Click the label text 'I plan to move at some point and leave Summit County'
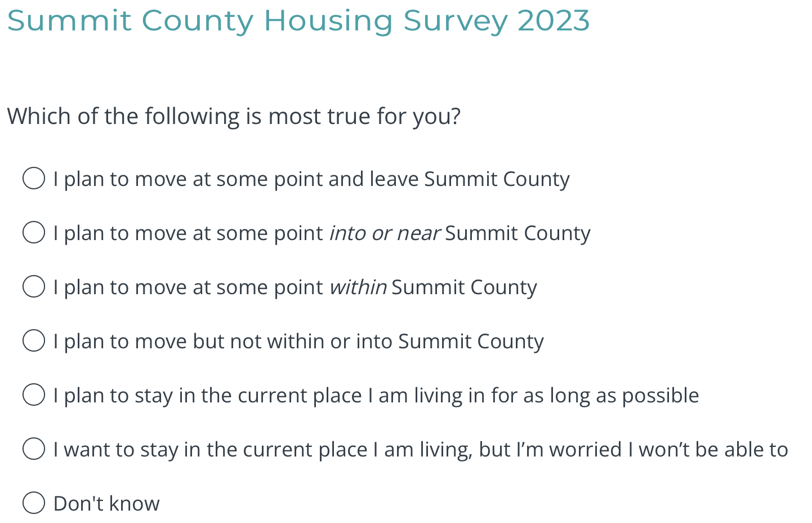The image size is (812, 523). click(x=311, y=179)
